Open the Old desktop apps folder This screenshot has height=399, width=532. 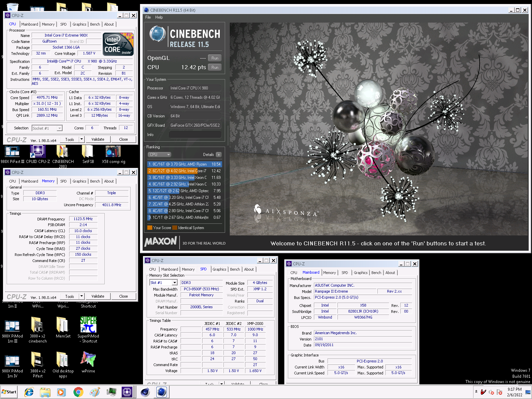(x=63, y=365)
